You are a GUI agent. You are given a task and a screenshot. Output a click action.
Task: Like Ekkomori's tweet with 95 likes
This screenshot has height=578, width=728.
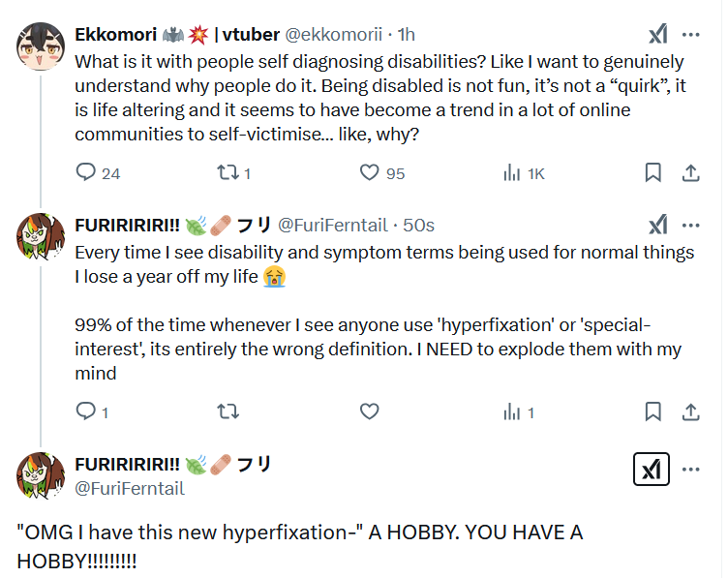(369, 173)
